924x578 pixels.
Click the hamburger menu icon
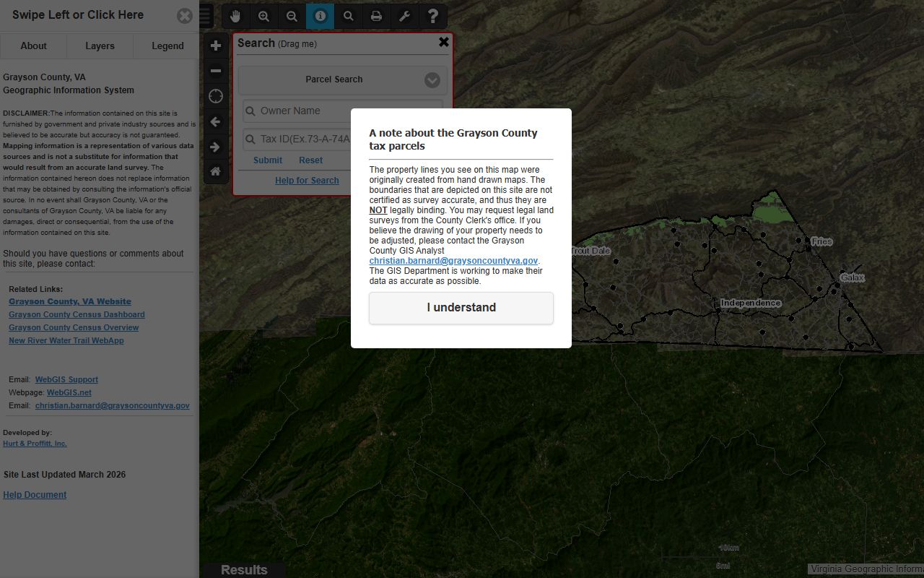click(x=206, y=16)
